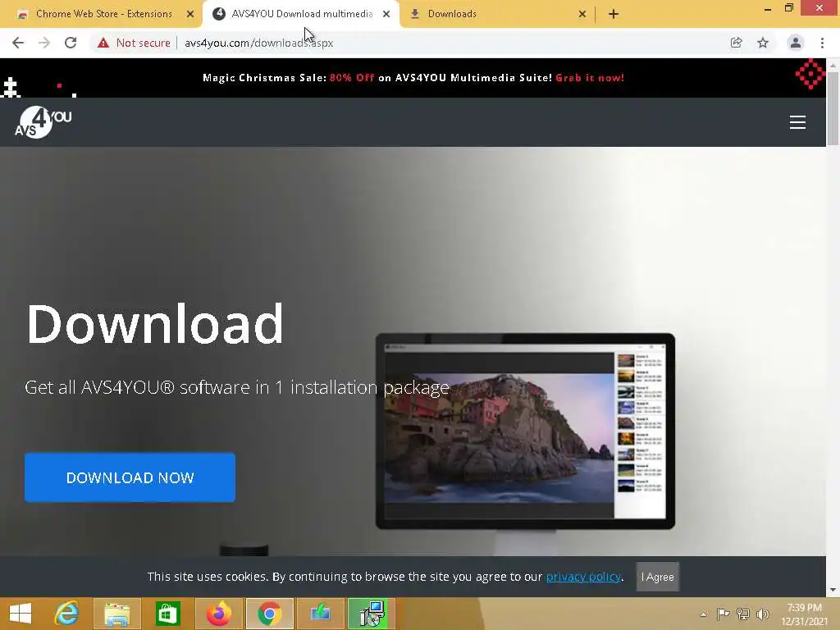Click the 'Download' page heading
Viewport: 840px width, 630px height.
(x=155, y=323)
